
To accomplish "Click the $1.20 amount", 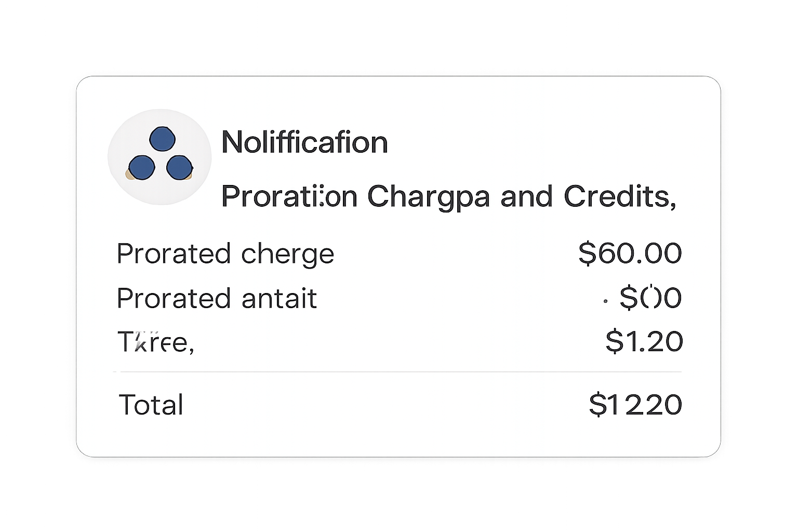I will pos(644,342).
